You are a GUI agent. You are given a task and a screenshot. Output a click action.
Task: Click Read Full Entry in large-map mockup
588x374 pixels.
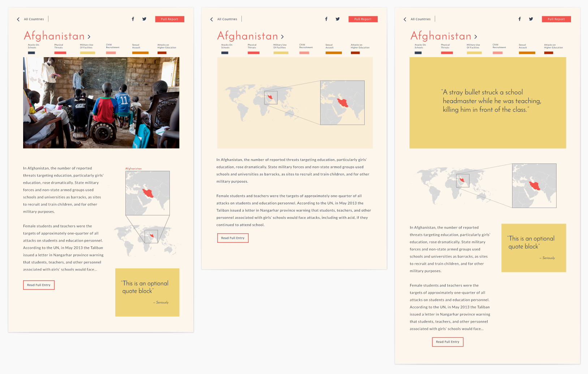pyautogui.click(x=233, y=238)
